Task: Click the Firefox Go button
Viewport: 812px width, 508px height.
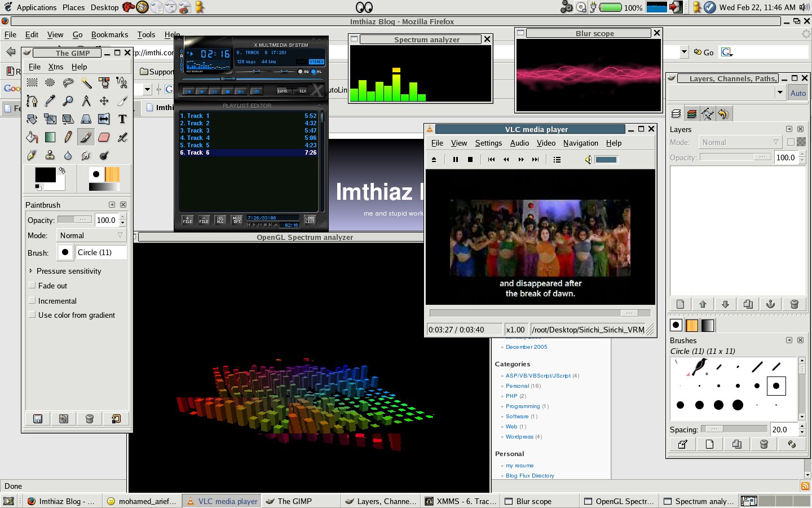Action: click(x=704, y=52)
